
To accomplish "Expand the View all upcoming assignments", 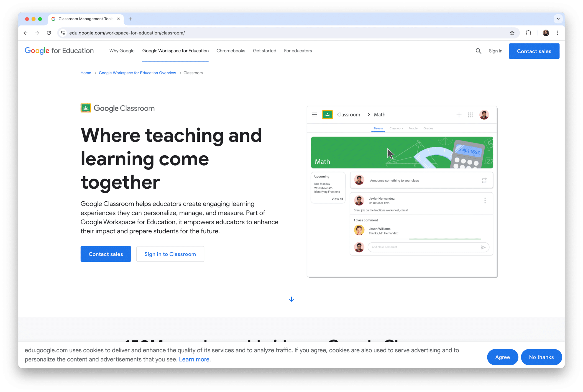I will pos(337,199).
